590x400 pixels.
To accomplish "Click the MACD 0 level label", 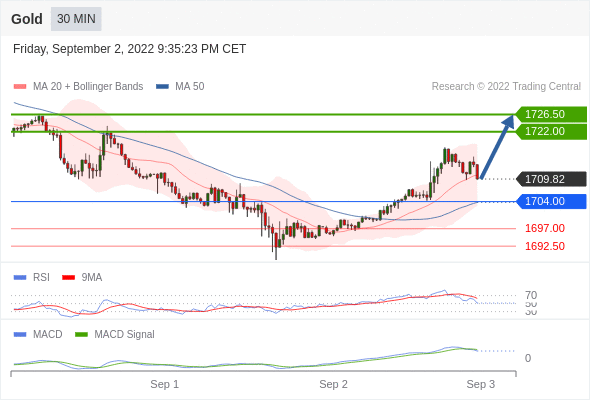I will click(528, 358).
